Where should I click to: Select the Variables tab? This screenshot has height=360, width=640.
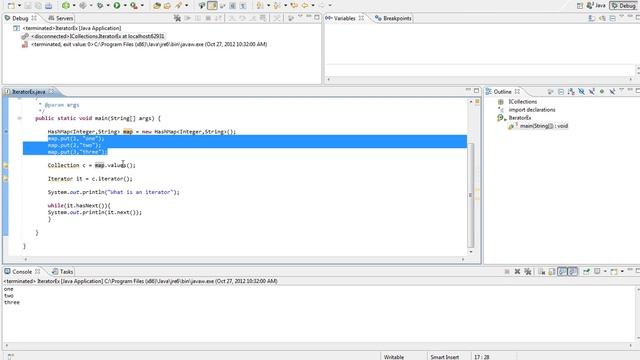(344, 18)
